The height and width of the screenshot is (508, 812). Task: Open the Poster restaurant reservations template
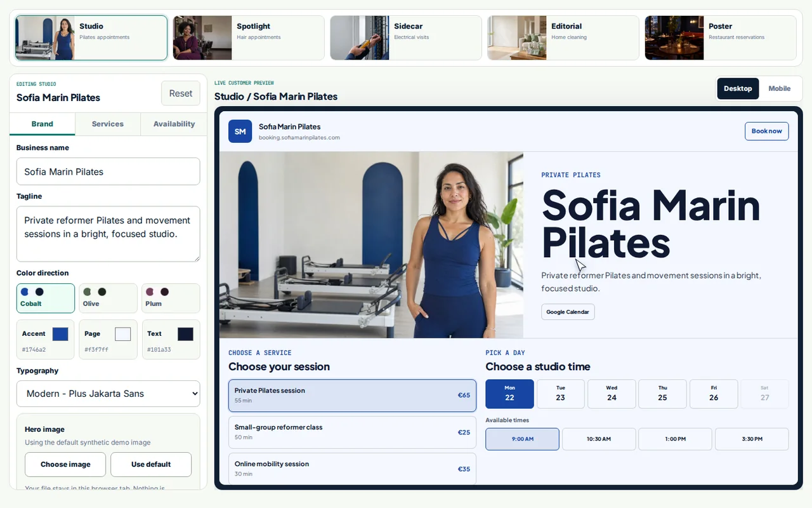coord(721,38)
